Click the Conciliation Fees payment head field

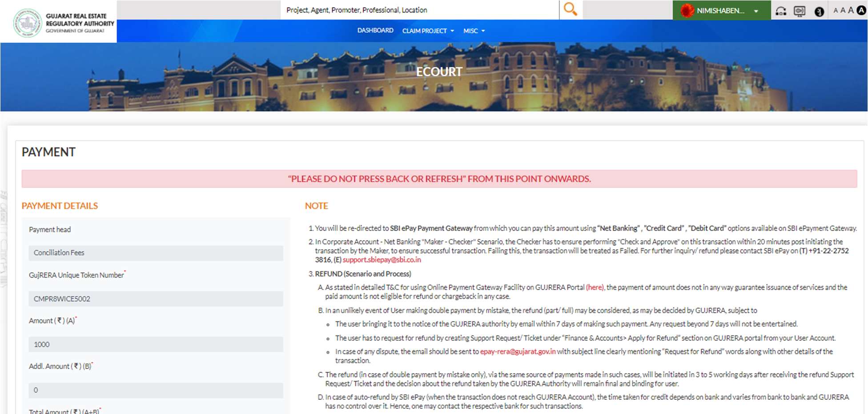pyautogui.click(x=156, y=253)
